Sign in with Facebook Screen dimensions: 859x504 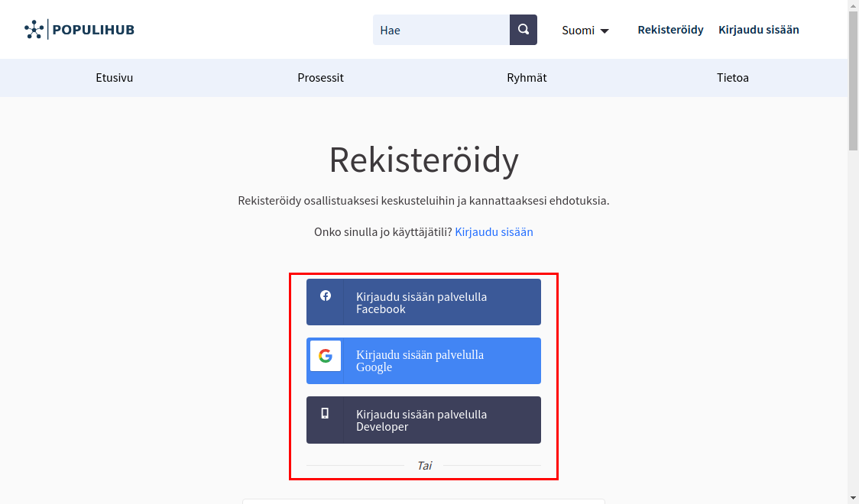(x=423, y=302)
